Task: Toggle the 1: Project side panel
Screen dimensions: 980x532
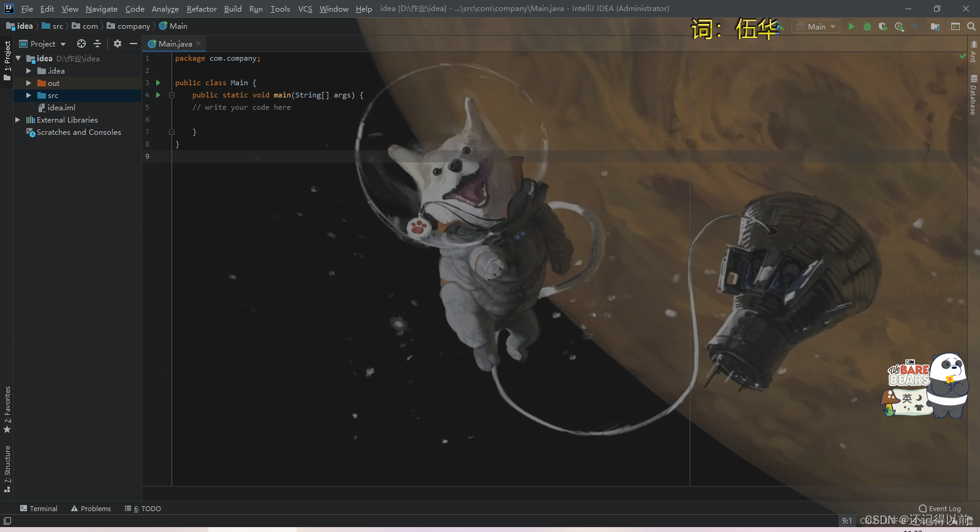Action: [7, 60]
